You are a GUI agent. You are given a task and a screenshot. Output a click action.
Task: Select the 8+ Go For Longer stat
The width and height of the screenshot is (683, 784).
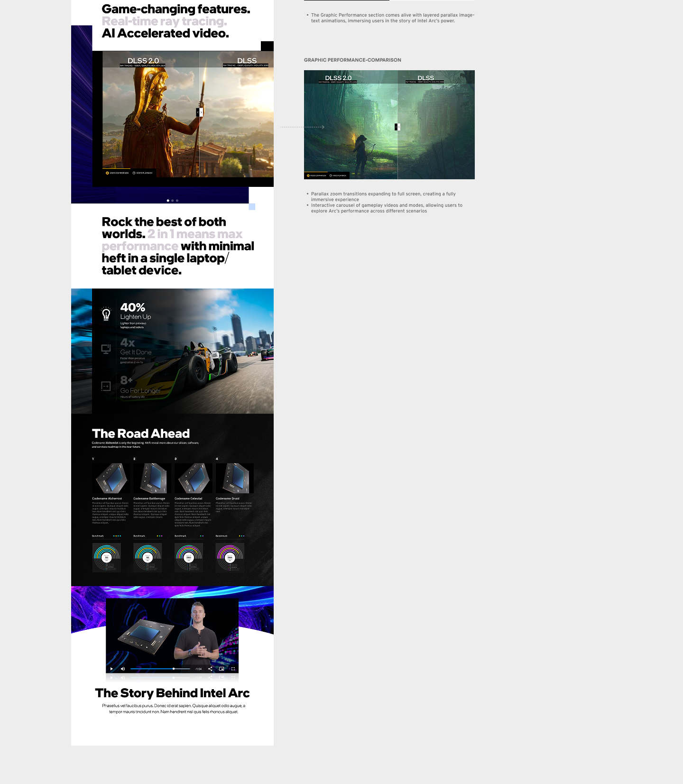(140, 387)
